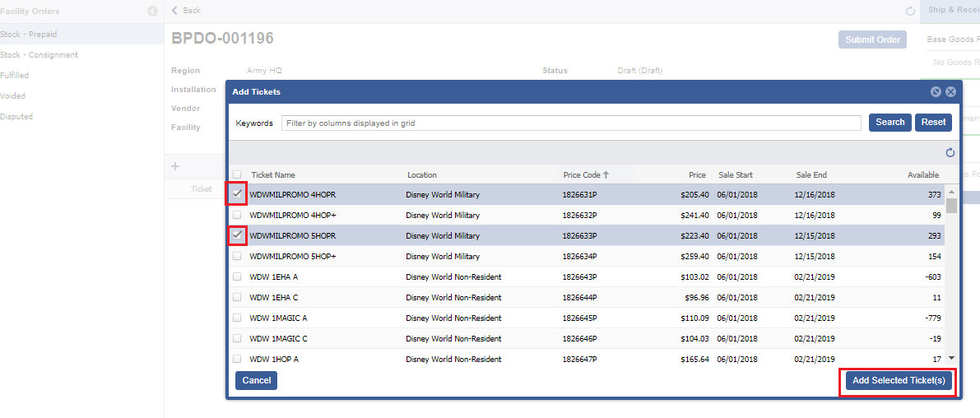980x418 pixels.
Task: Collapse the Facility Orders side panel
Action: (152, 12)
